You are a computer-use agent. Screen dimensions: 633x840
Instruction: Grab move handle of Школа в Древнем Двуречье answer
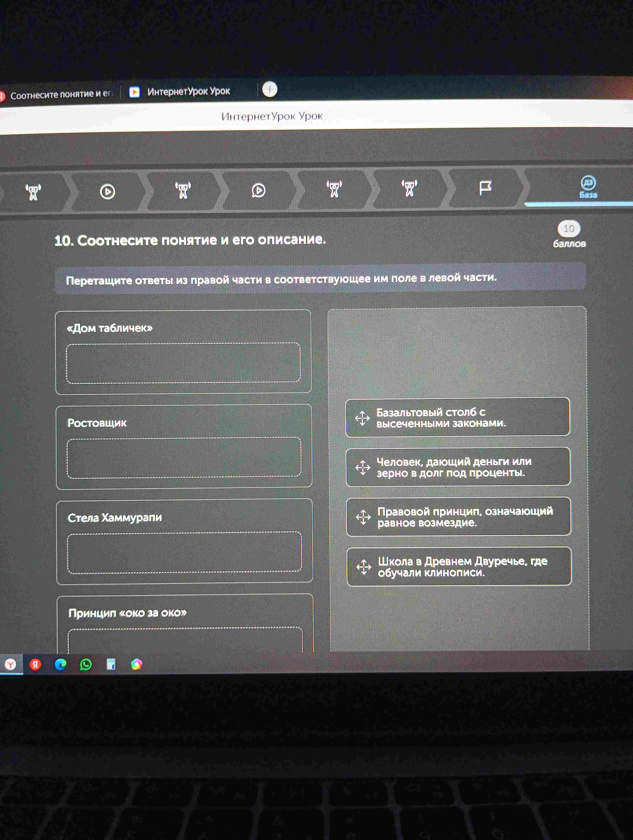pos(364,567)
